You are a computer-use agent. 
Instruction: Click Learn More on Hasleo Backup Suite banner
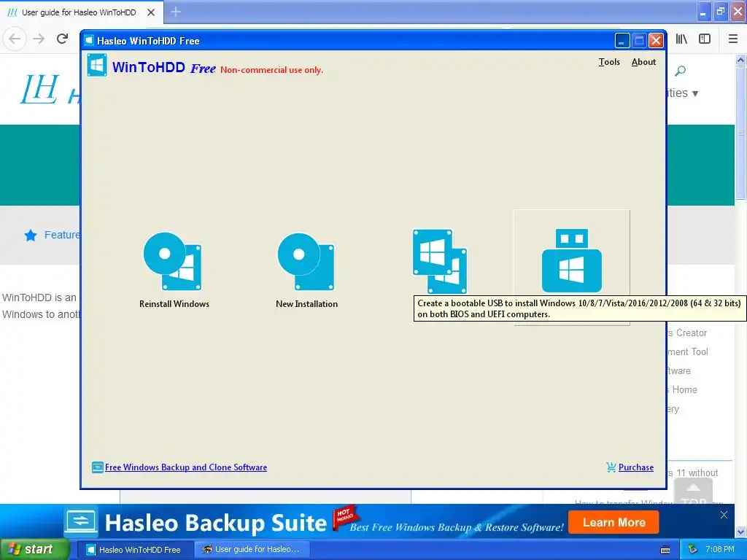click(614, 522)
